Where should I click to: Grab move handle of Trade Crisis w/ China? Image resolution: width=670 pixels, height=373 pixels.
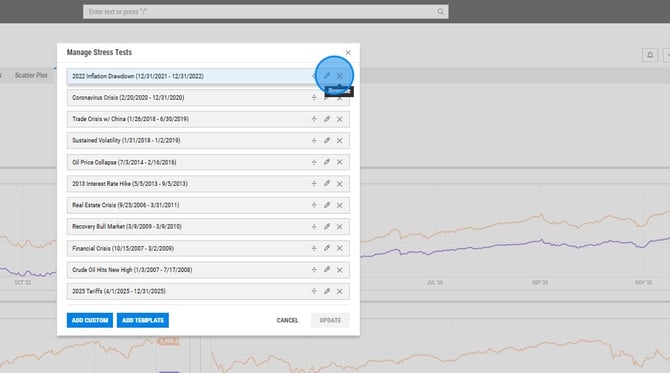[x=314, y=119]
